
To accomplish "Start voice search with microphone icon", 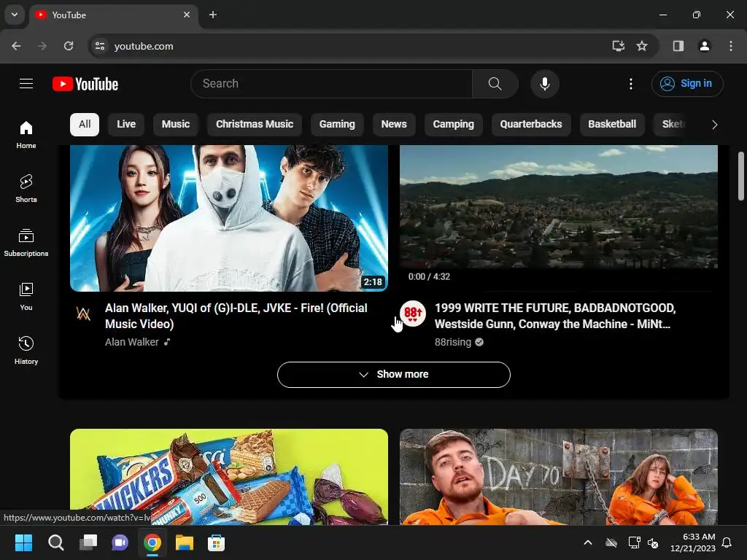I will click(544, 84).
